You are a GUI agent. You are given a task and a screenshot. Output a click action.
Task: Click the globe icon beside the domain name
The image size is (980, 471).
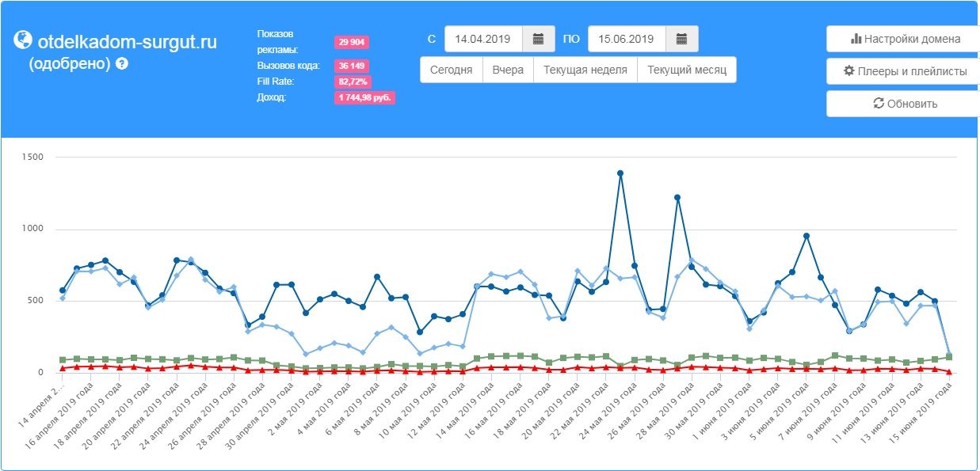(x=24, y=40)
